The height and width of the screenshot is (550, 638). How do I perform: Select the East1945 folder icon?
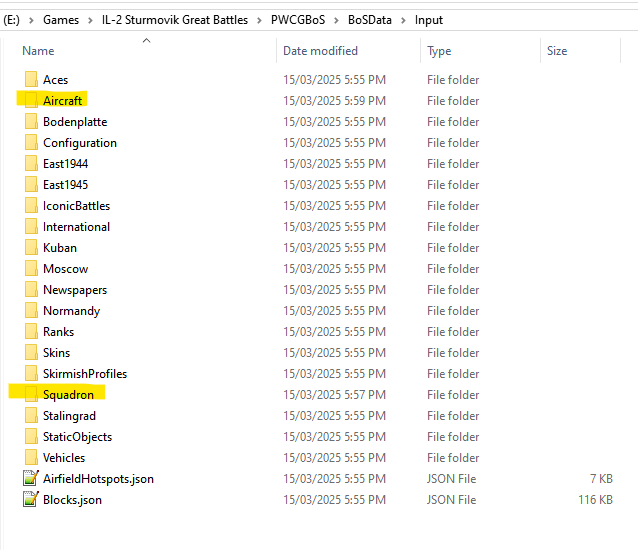[x=31, y=185]
